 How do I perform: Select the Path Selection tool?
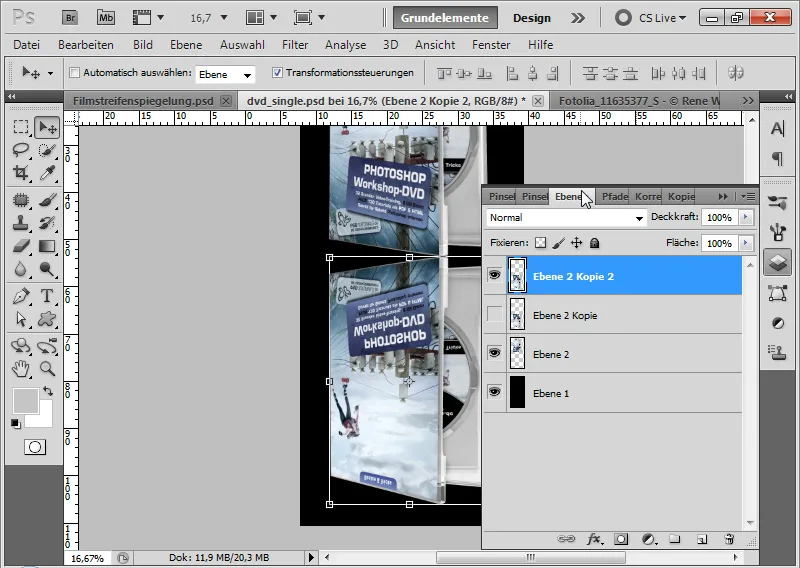(20, 319)
